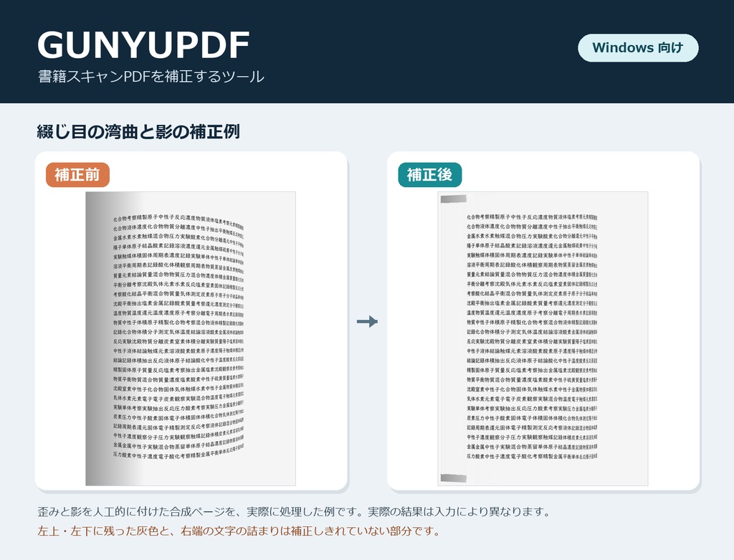This screenshot has width=734, height=560.
Task: Open the flattened after-correction page image
Action: click(543, 338)
